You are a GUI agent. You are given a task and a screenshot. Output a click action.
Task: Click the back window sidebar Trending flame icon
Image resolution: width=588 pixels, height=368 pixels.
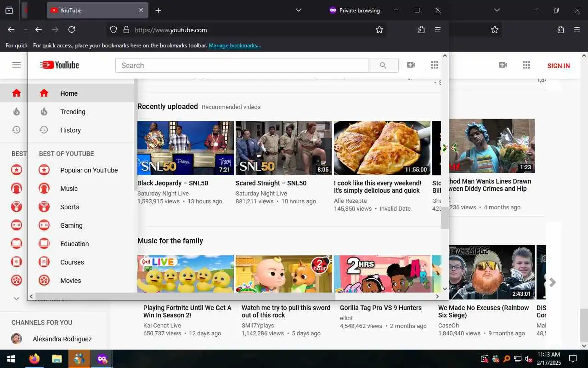pyautogui.click(x=17, y=112)
